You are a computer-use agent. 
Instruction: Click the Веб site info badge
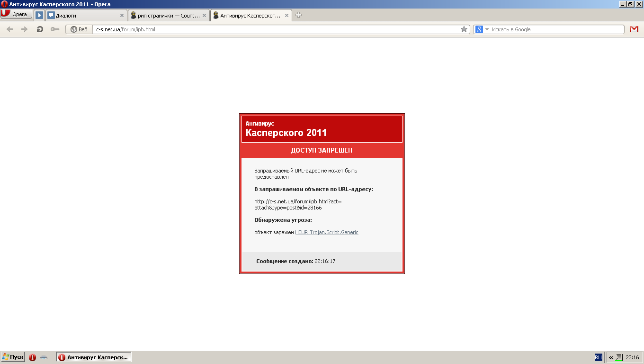(x=79, y=29)
